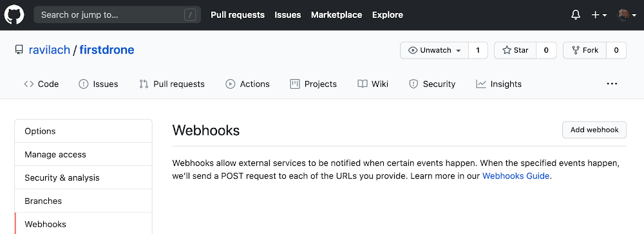Image resolution: width=644 pixels, height=234 pixels.
Task: Open the GitHub logo home page
Action: point(14,15)
